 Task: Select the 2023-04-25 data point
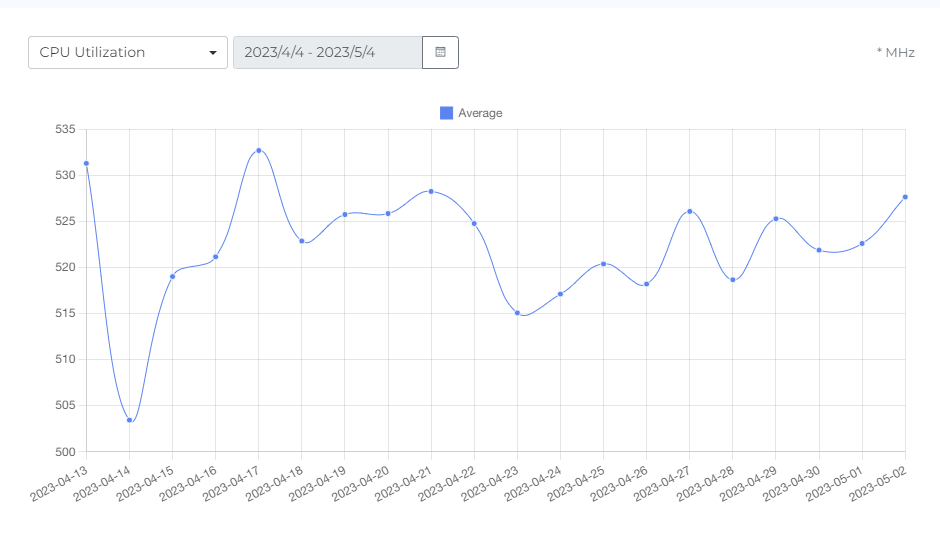click(x=603, y=264)
